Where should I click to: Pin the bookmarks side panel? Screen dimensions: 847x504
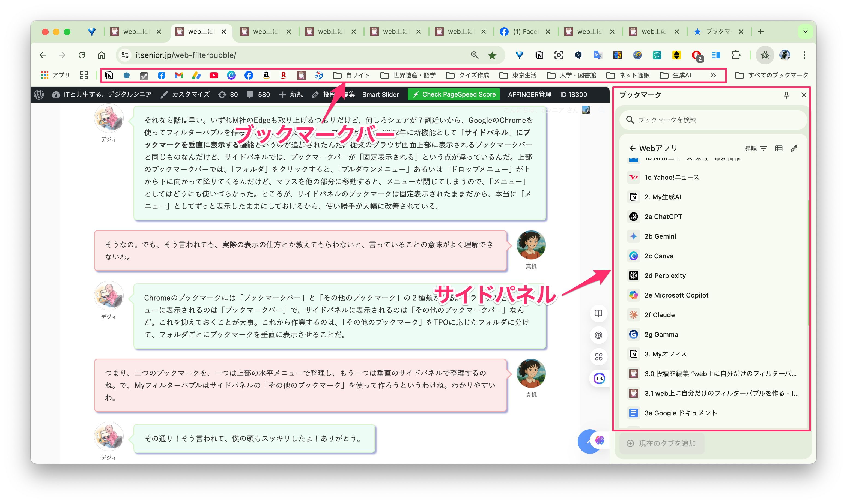click(786, 95)
